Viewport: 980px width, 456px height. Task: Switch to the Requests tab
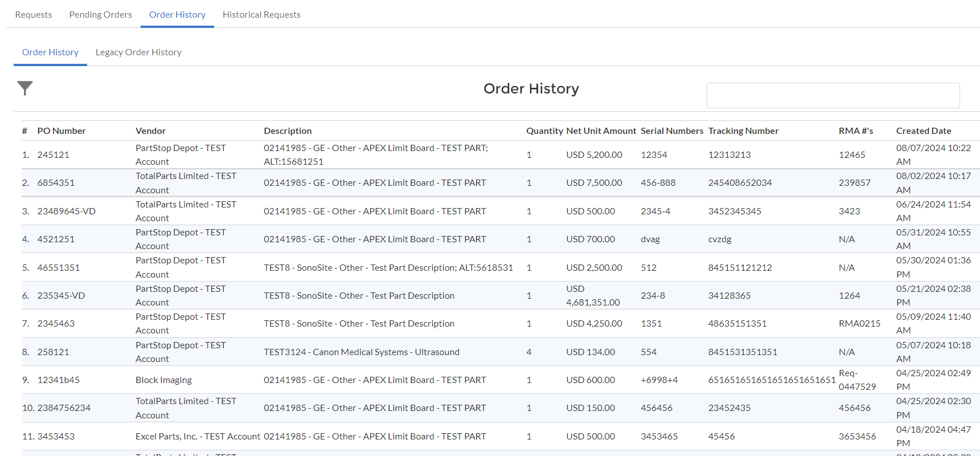point(34,15)
